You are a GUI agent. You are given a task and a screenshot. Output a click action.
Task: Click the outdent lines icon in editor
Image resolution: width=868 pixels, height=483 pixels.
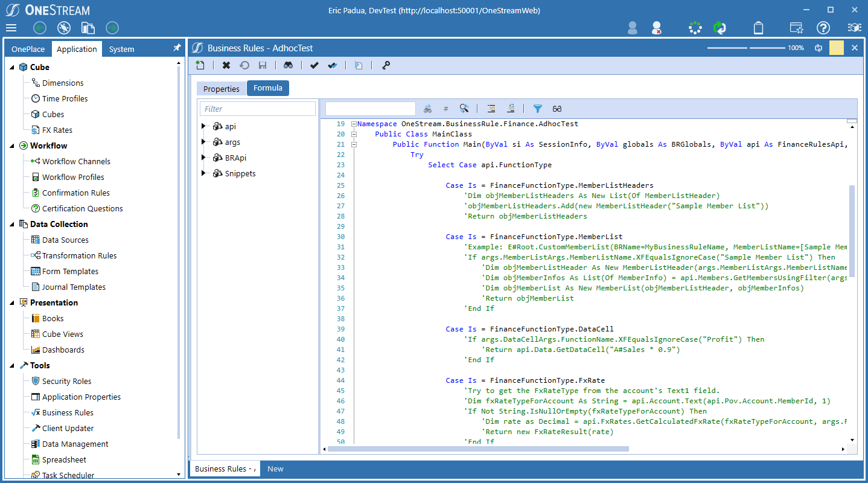[511, 109]
